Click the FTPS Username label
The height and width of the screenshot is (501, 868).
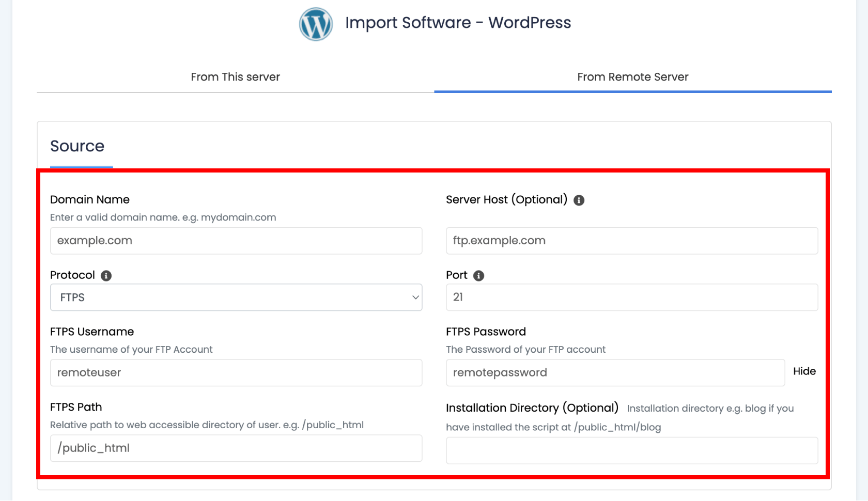click(x=92, y=332)
